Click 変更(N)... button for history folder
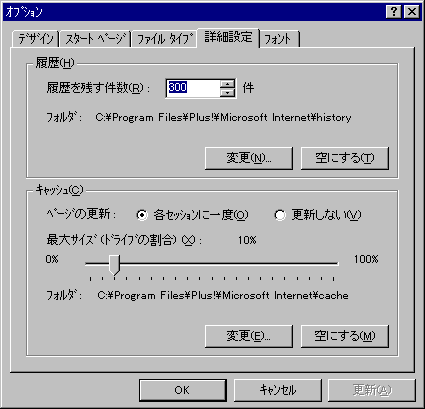Image resolution: width=425 pixels, height=409 pixels. coord(249,158)
